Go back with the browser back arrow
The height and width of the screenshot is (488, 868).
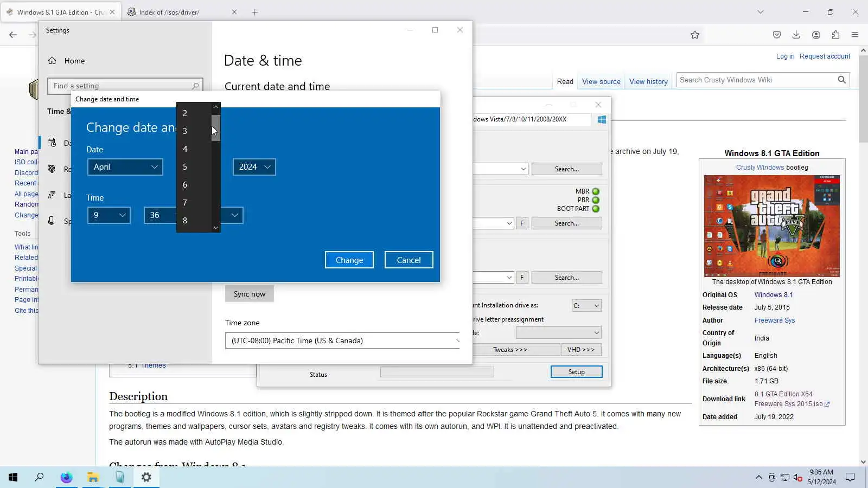(x=13, y=35)
